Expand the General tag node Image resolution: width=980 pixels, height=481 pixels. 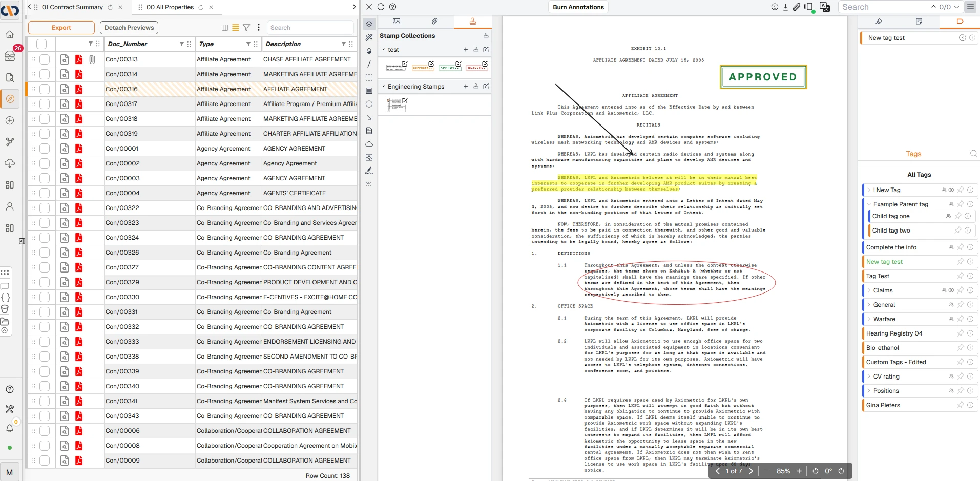point(869,305)
